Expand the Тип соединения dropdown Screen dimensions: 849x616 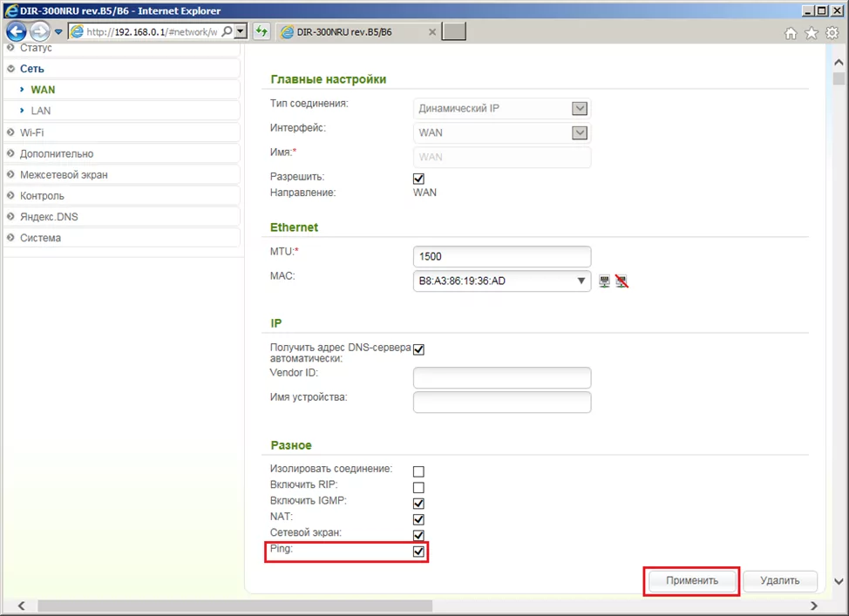point(579,109)
